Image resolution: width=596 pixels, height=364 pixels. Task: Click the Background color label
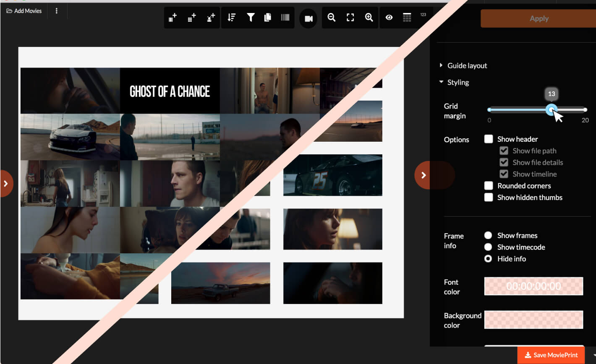tap(463, 320)
